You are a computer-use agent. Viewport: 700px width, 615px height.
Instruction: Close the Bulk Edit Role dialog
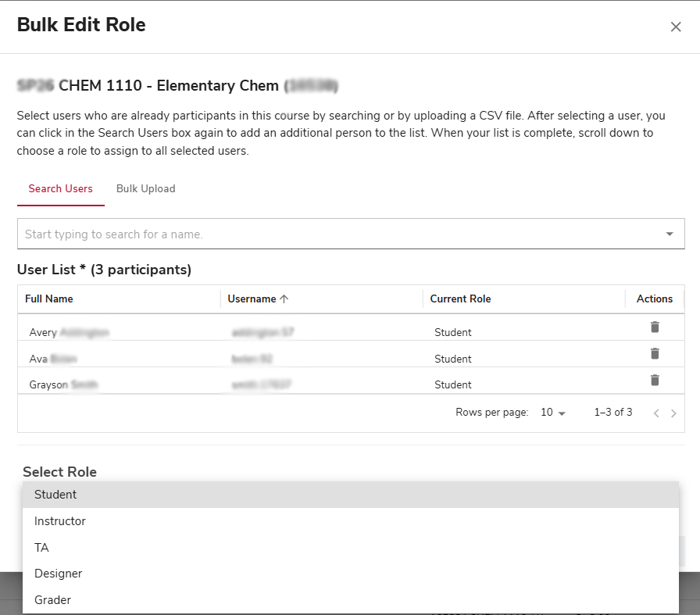click(x=676, y=27)
